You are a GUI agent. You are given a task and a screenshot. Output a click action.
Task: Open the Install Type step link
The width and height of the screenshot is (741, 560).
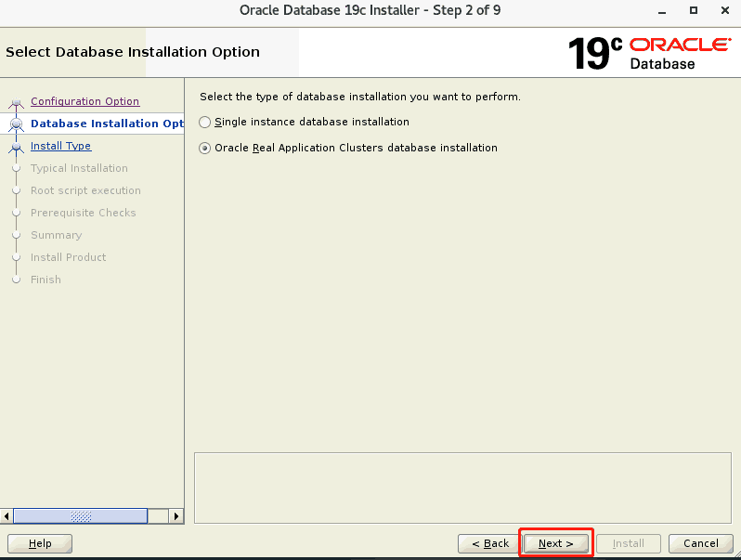click(61, 146)
